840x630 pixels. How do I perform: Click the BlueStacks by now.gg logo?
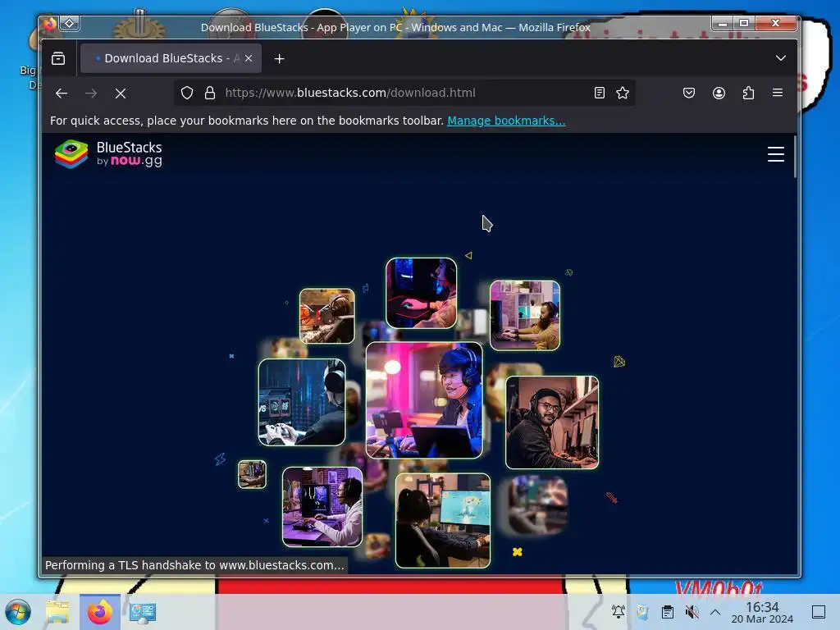click(108, 153)
